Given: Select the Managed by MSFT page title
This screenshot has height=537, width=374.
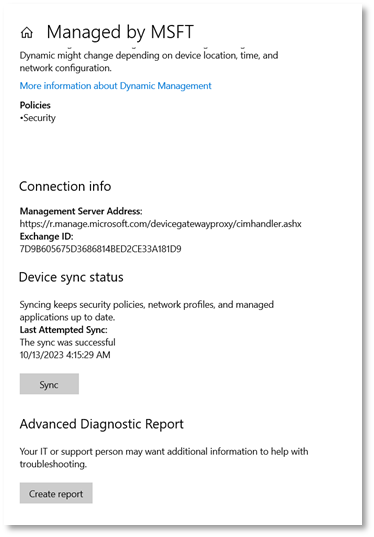Looking at the screenshot, I should click(120, 32).
